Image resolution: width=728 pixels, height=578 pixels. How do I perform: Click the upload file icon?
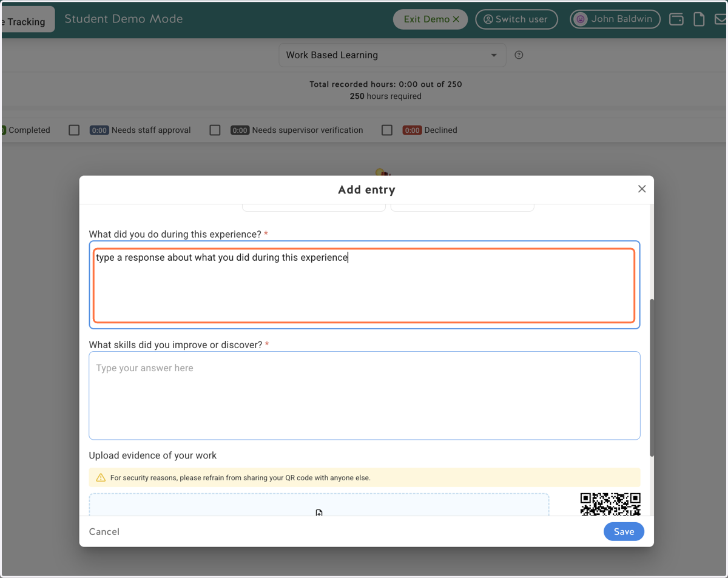click(319, 513)
